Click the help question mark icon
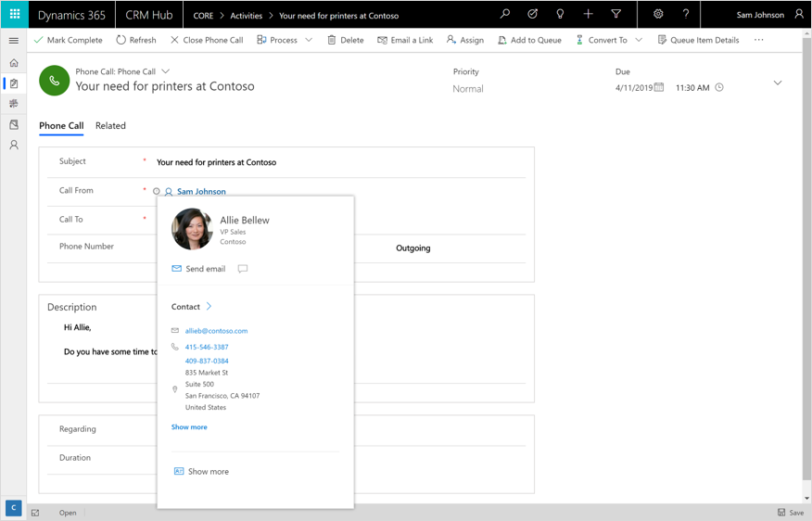 (x=686, y=15)
